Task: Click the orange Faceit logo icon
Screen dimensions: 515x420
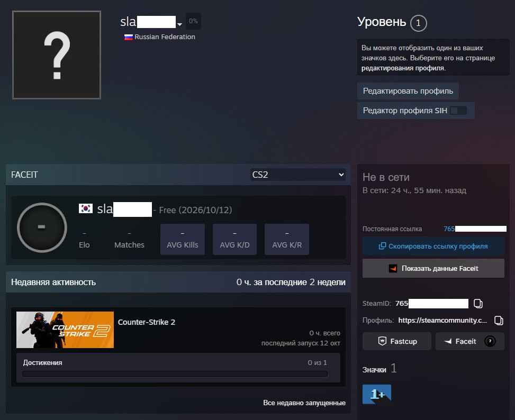Action: [x=393, y=268]
